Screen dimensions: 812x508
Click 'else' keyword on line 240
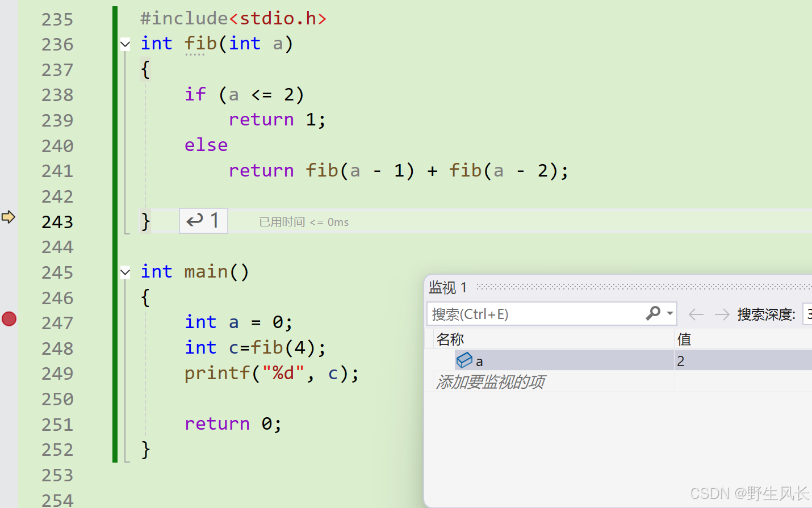[x=206, y=145]
